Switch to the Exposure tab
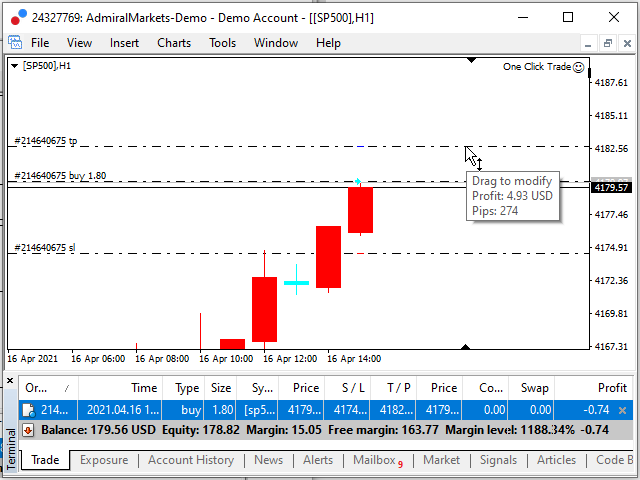 (104, 460)
